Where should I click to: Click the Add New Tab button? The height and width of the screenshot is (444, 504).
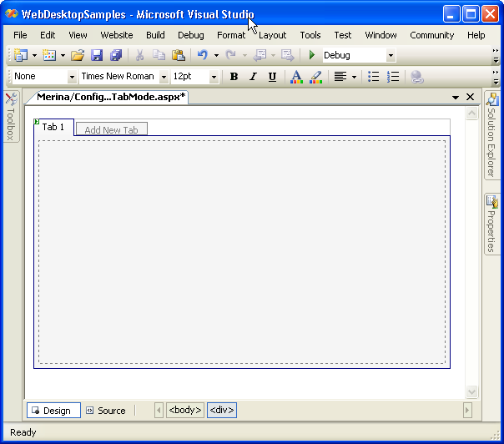112,129
